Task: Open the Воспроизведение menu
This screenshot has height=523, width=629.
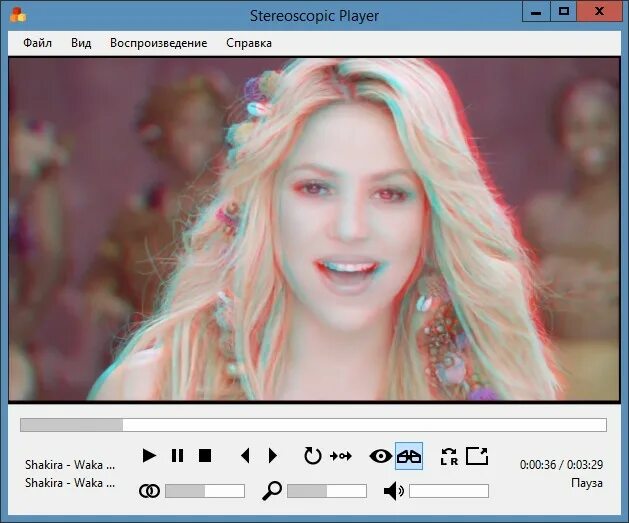Action: (158, 43)
